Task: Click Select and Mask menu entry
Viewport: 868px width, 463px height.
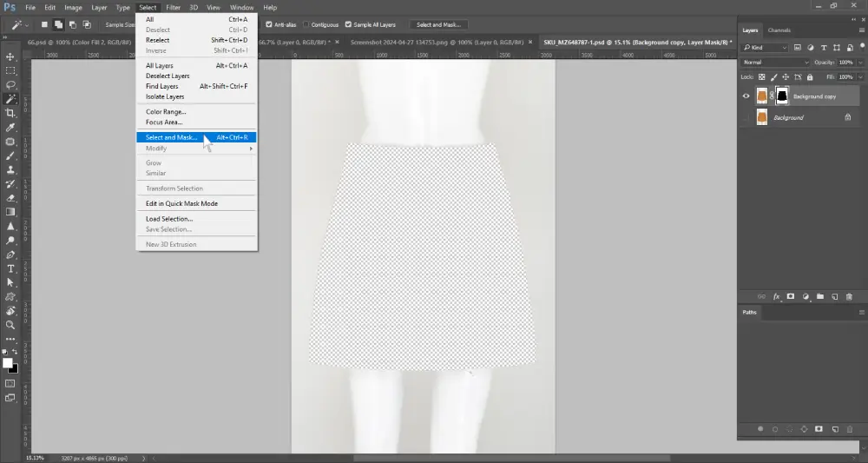Action: click(196, 137)
